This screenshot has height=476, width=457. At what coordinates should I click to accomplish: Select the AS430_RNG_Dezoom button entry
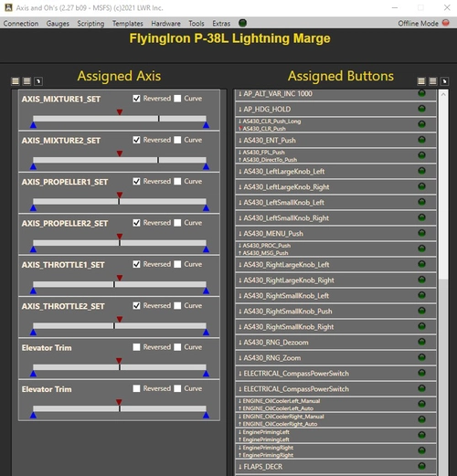pyautogui.click(x=335, y=342)
